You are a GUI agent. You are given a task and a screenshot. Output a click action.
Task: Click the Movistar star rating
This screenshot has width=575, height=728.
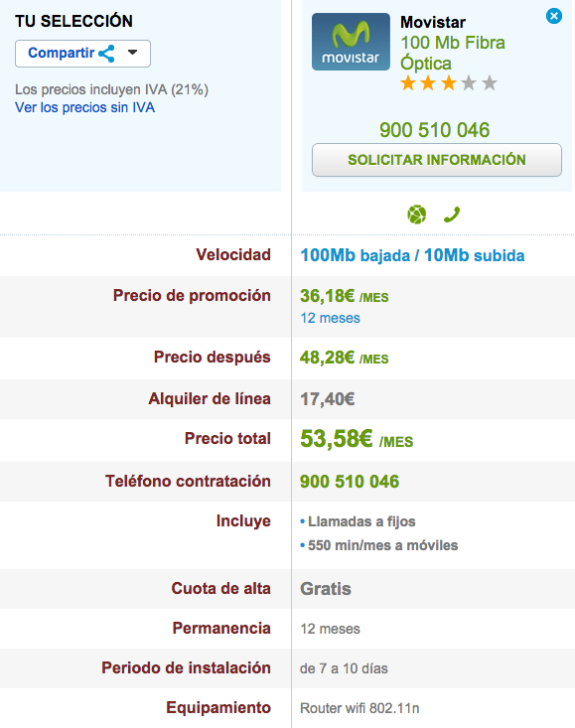(x=448, y=83)
